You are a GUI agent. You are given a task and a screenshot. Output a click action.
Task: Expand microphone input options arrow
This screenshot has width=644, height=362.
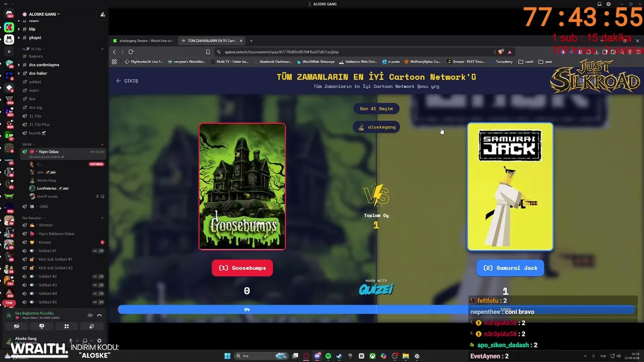[77, 341]
